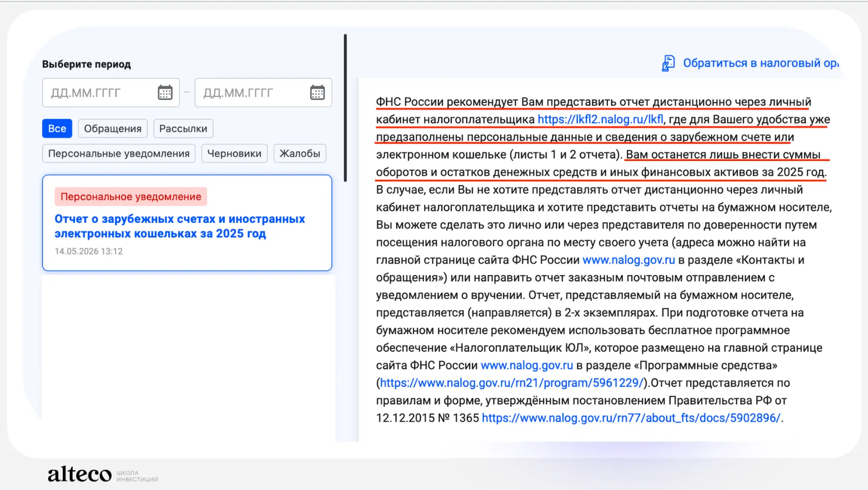Open the rn21/program/5961229 link

tap(511, 383)
